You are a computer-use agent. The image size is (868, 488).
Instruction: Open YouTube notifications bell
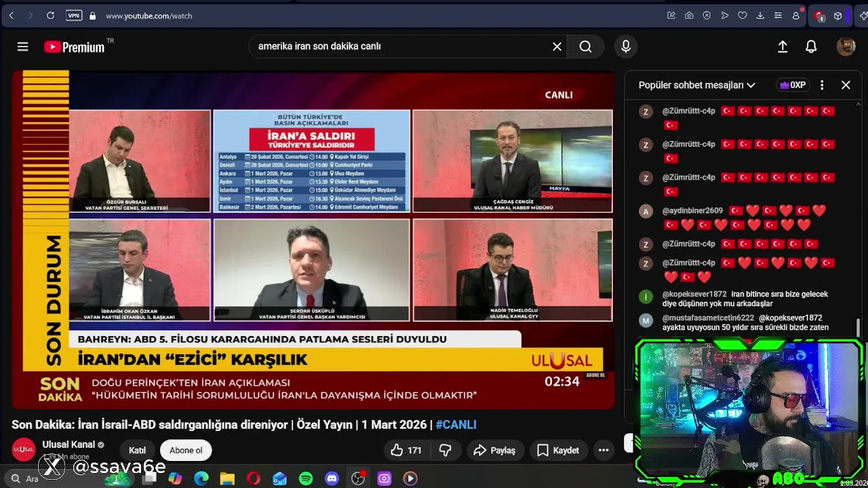[x=811, y=47]
